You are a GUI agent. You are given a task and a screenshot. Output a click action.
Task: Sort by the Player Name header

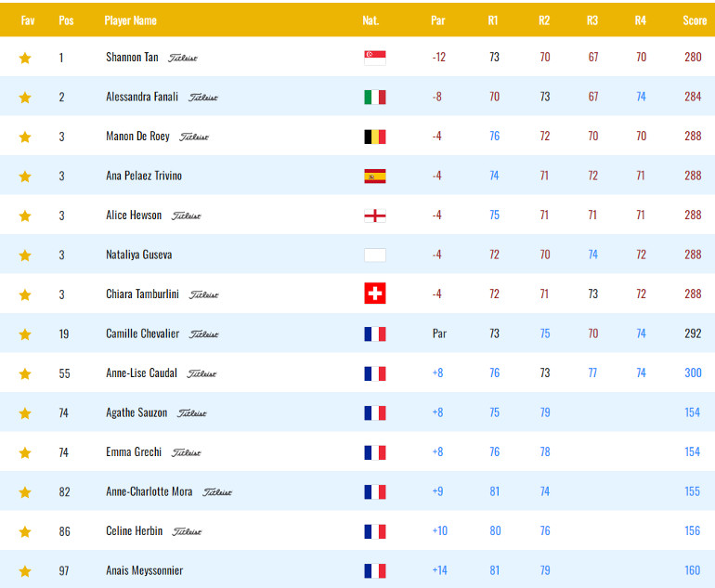130,20
